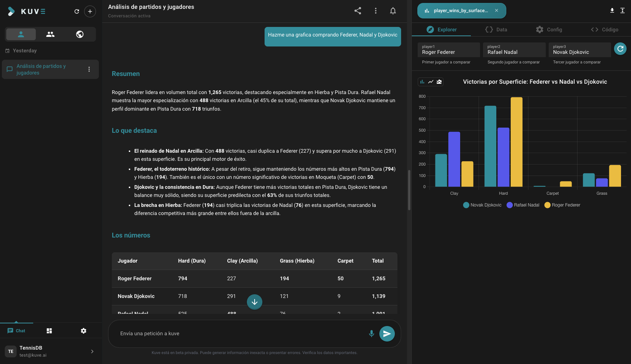The height and width of the screenshot is (364, 631).
Task: Jump to bottom using the down arrow button
Action: pyautogui.click(x=254, y=302)
